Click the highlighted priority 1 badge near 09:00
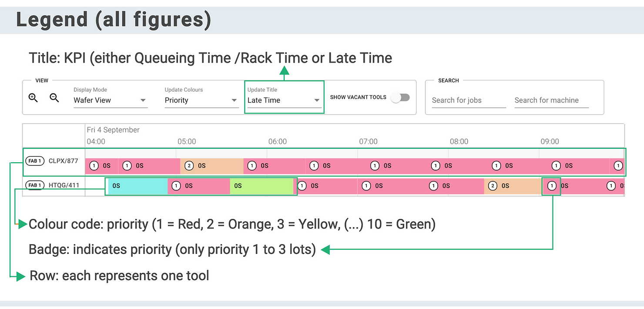This screenshot has width=644, height=309. [552, 186]
